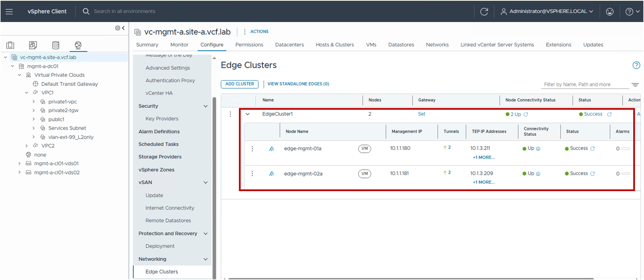Open the hamburger main menu
The image size is (644, 280).
click(x=9, y=12)
